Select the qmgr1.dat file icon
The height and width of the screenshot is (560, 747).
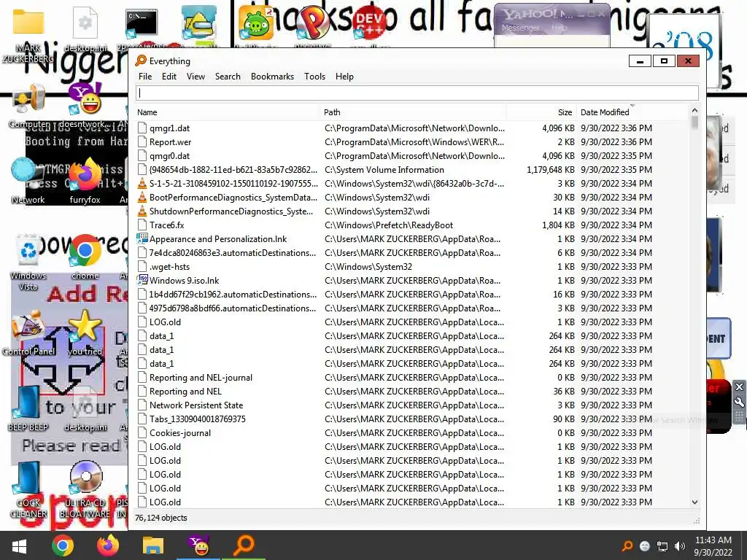(x=142, y=128)
